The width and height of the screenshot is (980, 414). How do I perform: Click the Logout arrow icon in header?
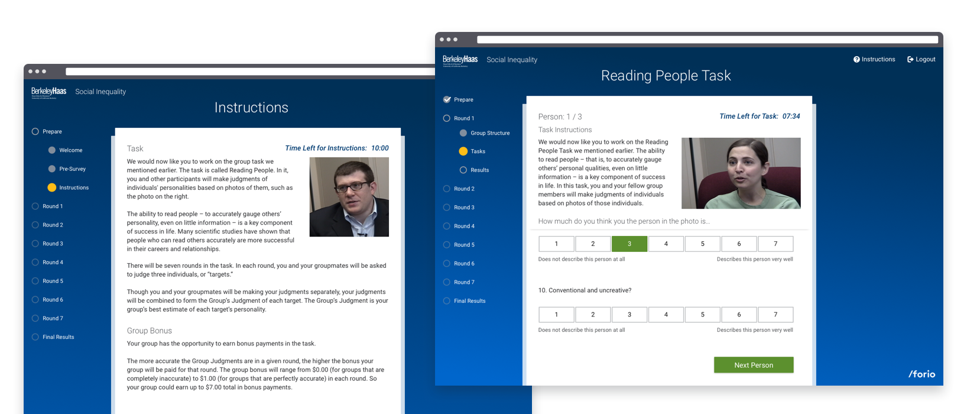[x=910, y=60]
